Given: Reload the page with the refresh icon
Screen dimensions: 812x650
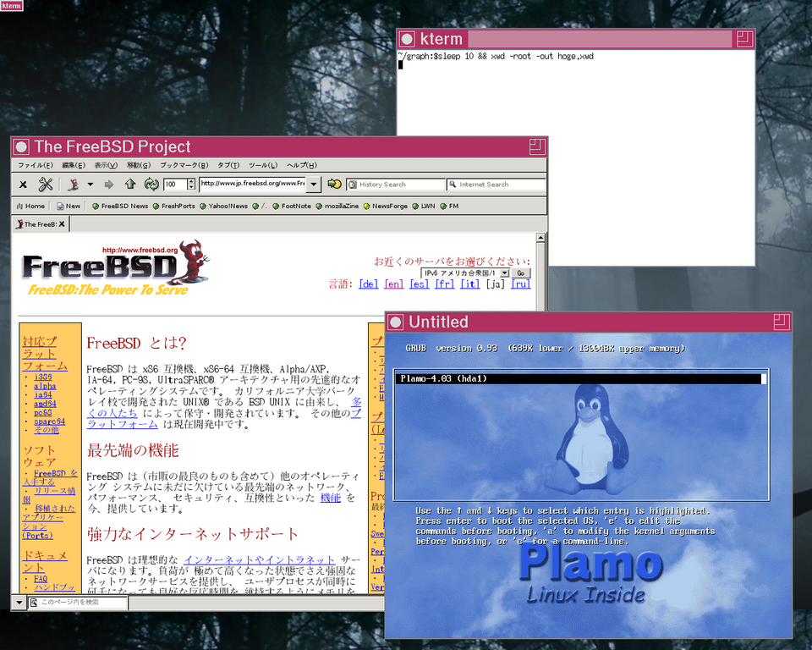Looking at the screenshot, I should 151,184.
